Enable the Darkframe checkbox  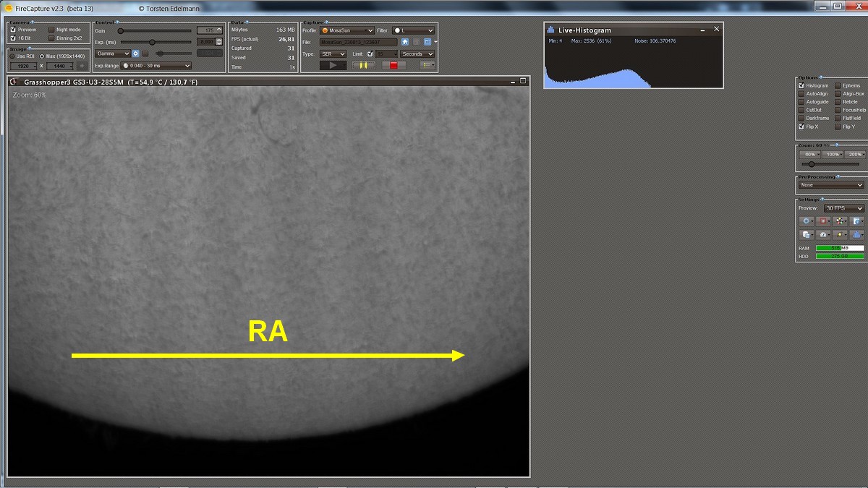tap(801, 118)
